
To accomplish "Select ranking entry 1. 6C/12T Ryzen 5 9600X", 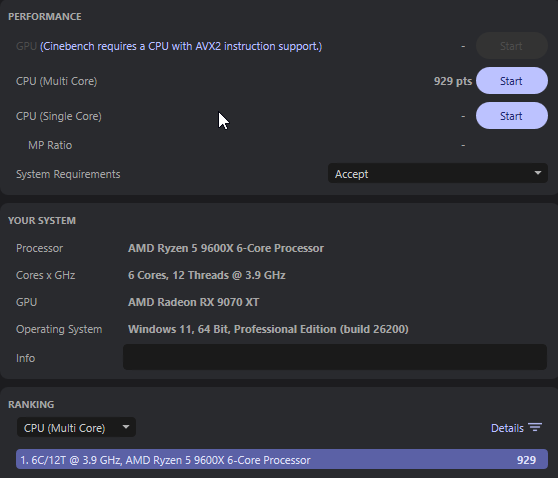I will (x=282, y=459).
